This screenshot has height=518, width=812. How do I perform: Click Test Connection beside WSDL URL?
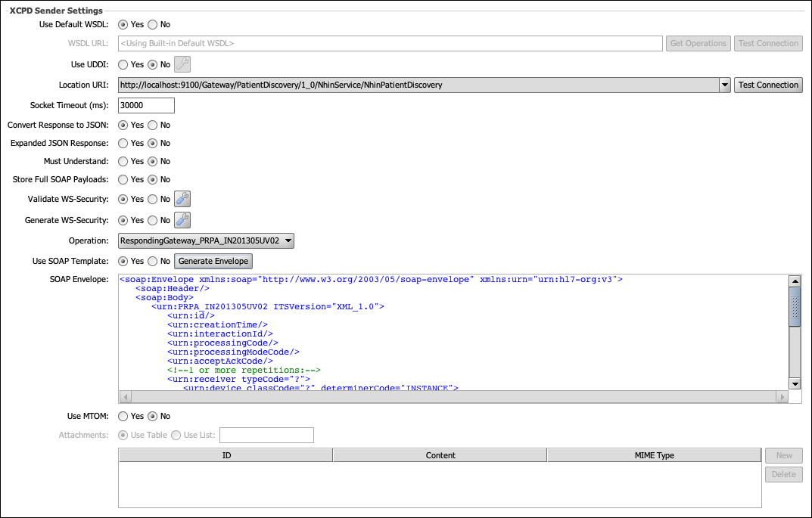click(x=768, y=43)
